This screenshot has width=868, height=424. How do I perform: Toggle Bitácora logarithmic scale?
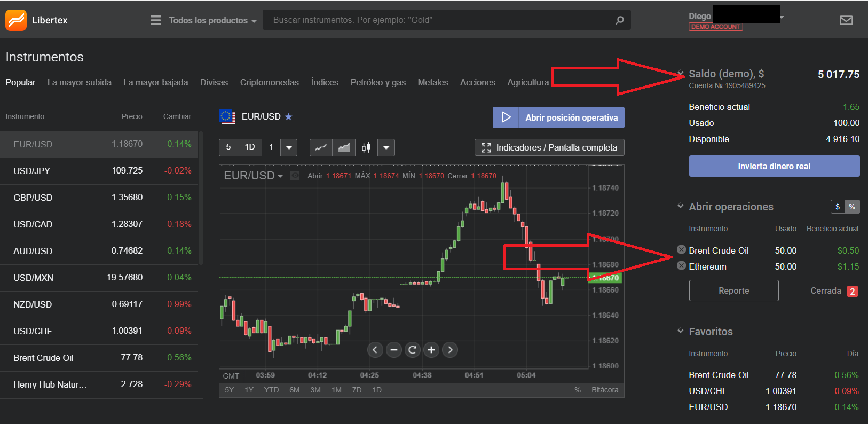pos(605,390)
